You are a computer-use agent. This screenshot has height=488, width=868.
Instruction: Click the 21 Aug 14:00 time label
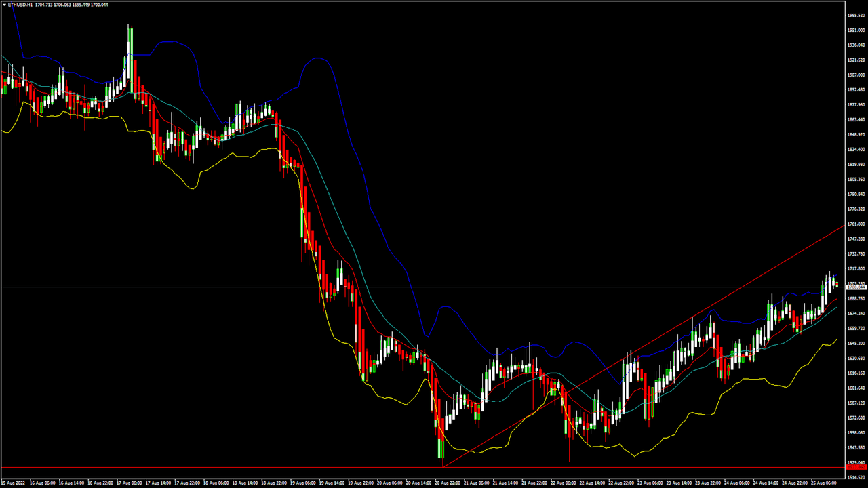507,483
